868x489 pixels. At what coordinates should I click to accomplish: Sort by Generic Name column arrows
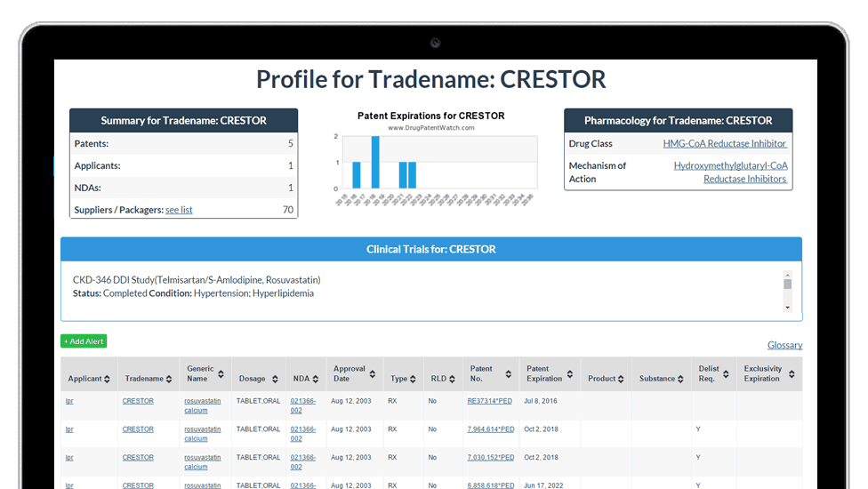221,374
